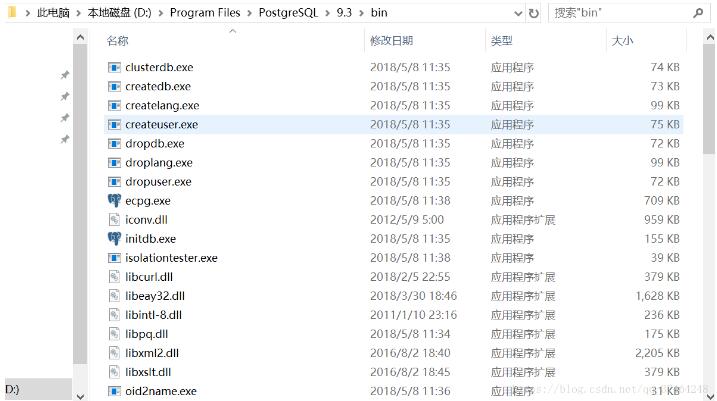Click the elephant icon of ecpg.exe
This screenshot has width=717, height=401.
(x=114, y=201)
